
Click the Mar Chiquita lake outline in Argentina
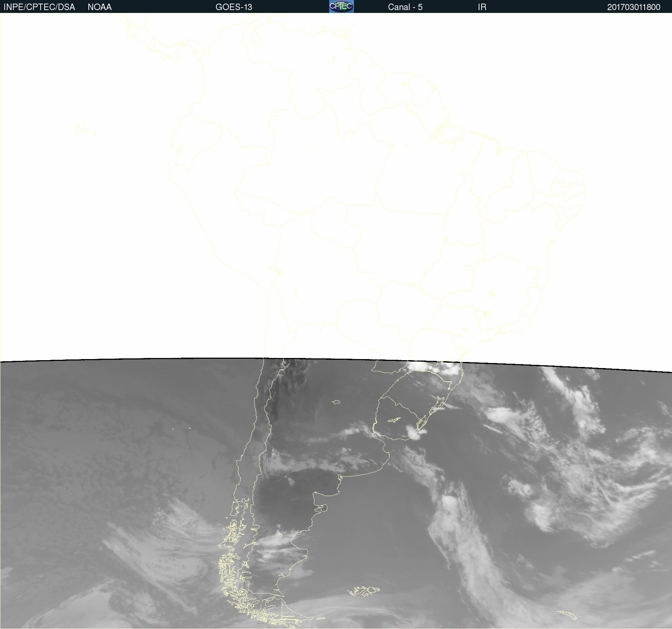[x=336, y=402]
